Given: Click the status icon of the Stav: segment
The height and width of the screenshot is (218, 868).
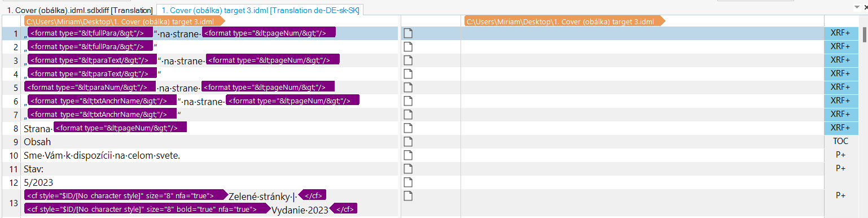Looking at the screenshot, I should coord(407,168).
